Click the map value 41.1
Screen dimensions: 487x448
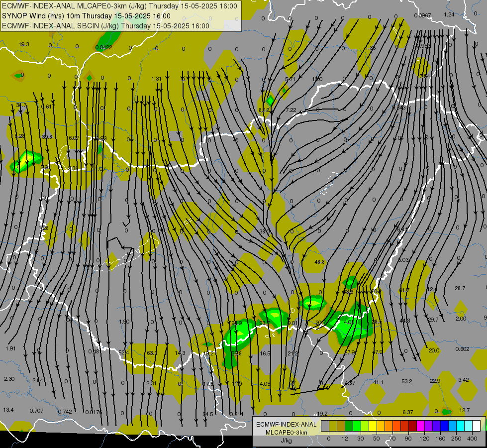click(x=378, y=382)
